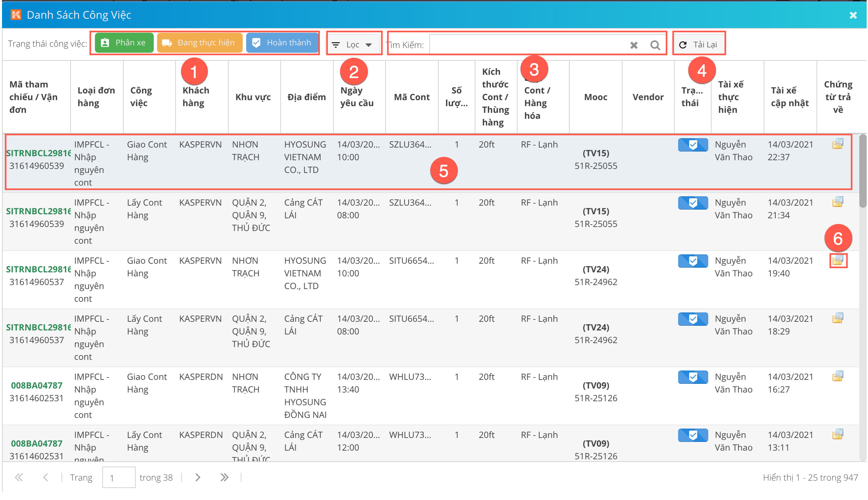This screenshot has width=868, height=500.
Task: Click the search magnifier icon
Action: (655, 45)
